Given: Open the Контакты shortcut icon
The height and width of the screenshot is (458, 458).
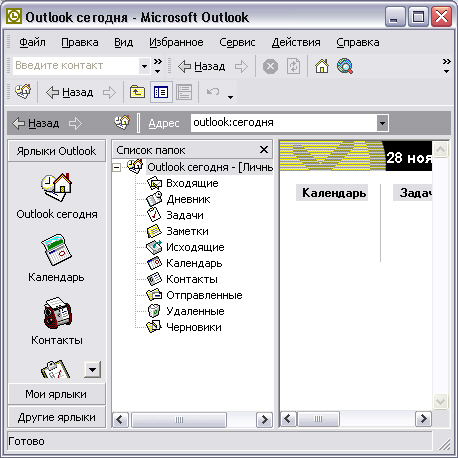Looking at the screenshot, I should point(57,313).
